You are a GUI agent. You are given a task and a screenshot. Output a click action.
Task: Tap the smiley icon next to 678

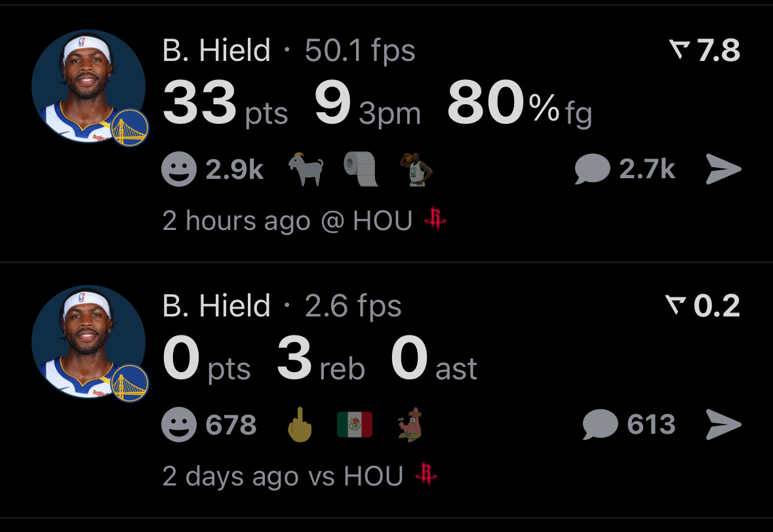click(x=179, y=425)
